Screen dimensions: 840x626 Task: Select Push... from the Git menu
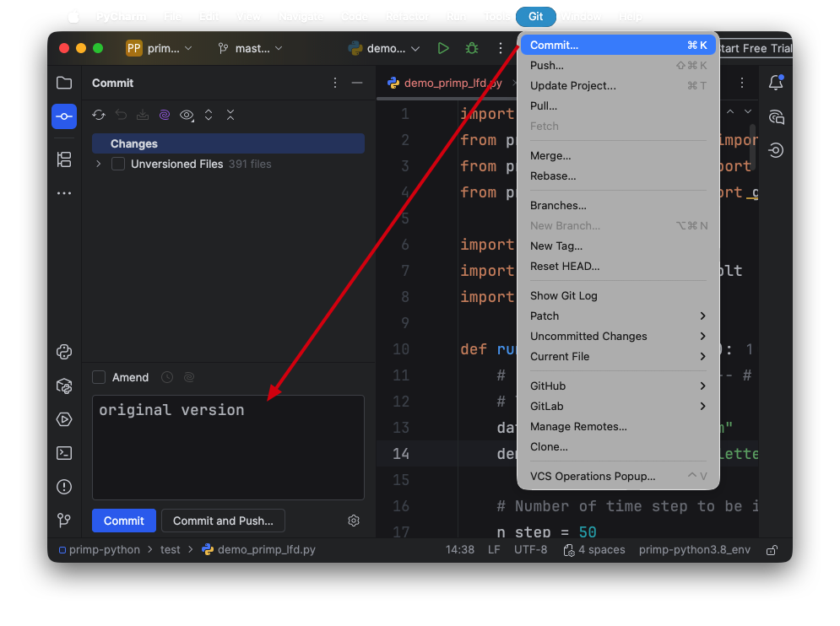coord(547,65)
